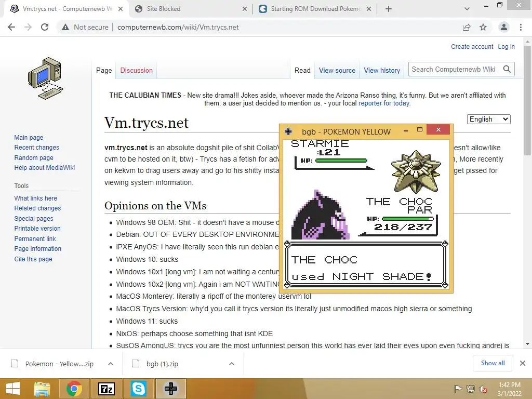Click the taskbar clock 1:42 PM

pyautogui.click(x=509, y=389)
